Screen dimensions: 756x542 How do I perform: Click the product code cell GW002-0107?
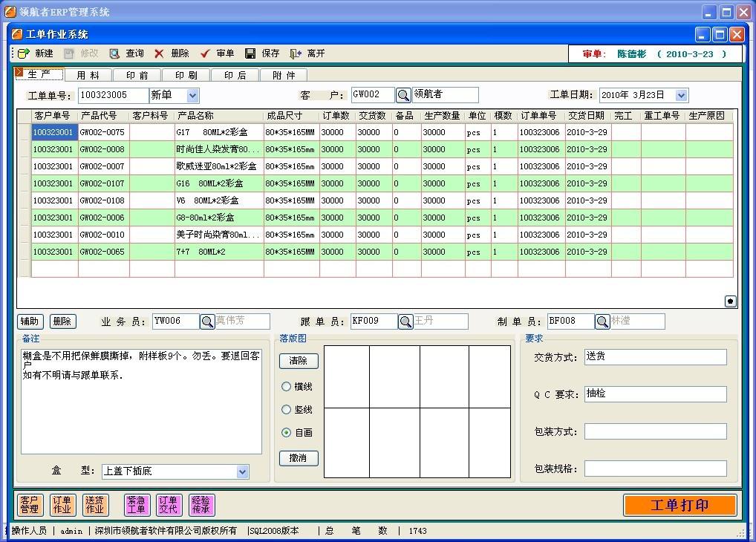(103, 183)
